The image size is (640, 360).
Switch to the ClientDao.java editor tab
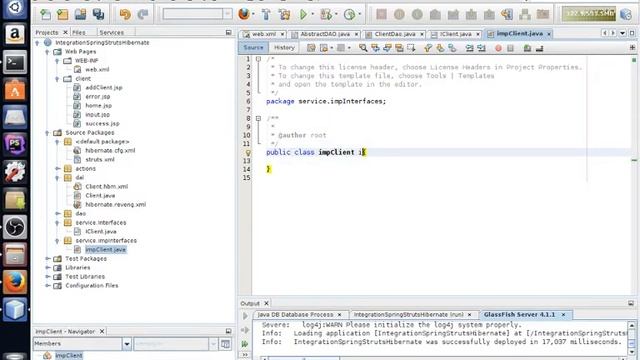click(x=395, y=34)
